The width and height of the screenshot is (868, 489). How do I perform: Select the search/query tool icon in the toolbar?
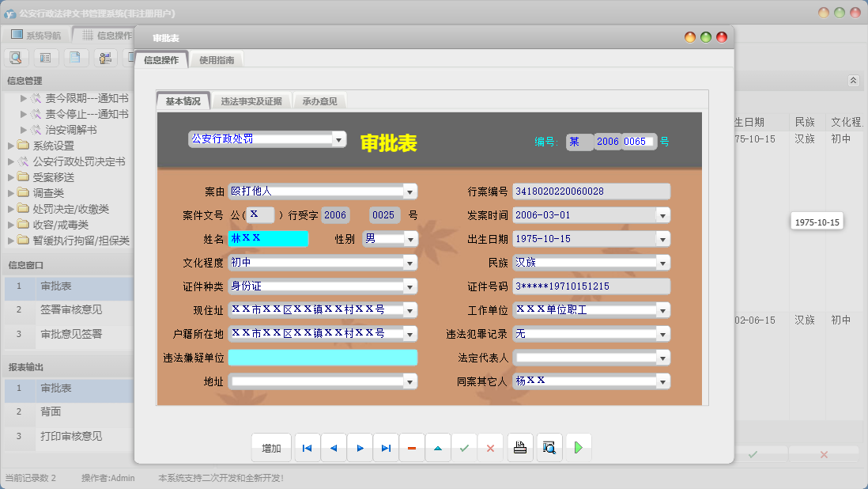click(x=16, y=57)
